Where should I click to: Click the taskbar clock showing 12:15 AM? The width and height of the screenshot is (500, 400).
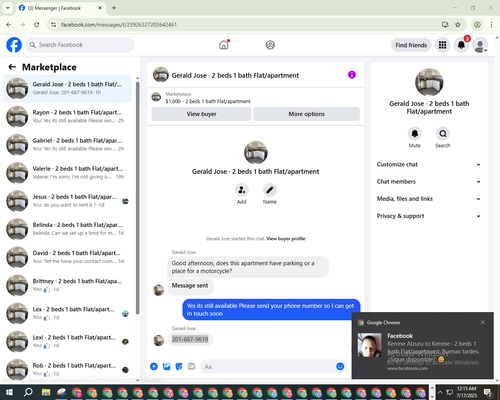pos(466,392)
